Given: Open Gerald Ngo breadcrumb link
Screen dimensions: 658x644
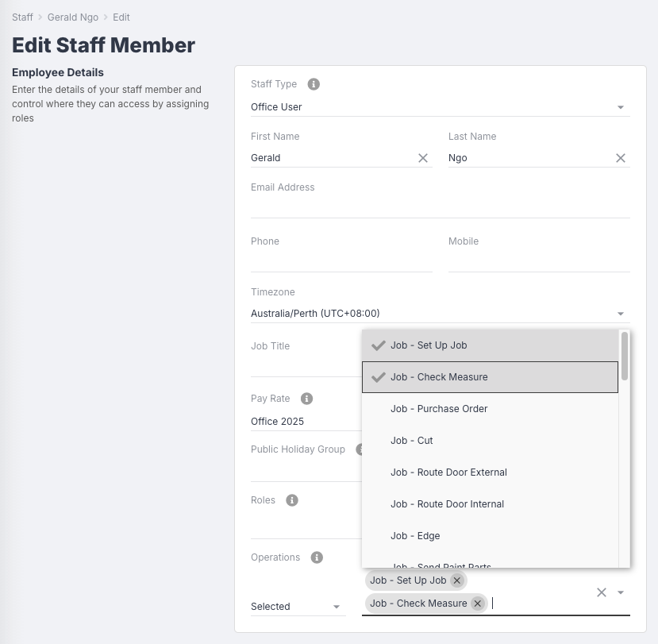Looking at the screenshot, I should tap(72, 17).
